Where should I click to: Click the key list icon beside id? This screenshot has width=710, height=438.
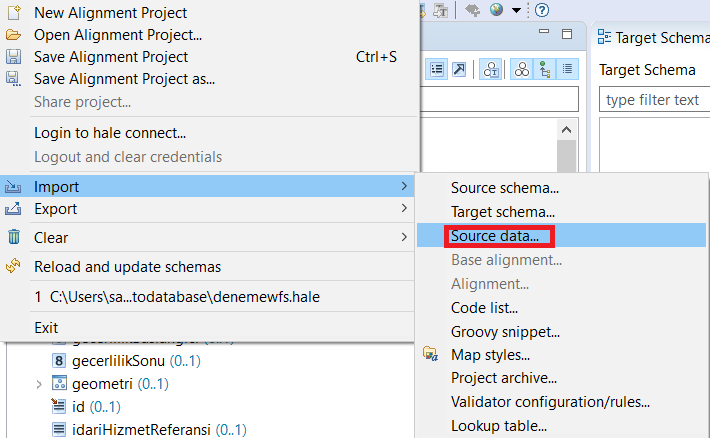[x=58, y=406]
